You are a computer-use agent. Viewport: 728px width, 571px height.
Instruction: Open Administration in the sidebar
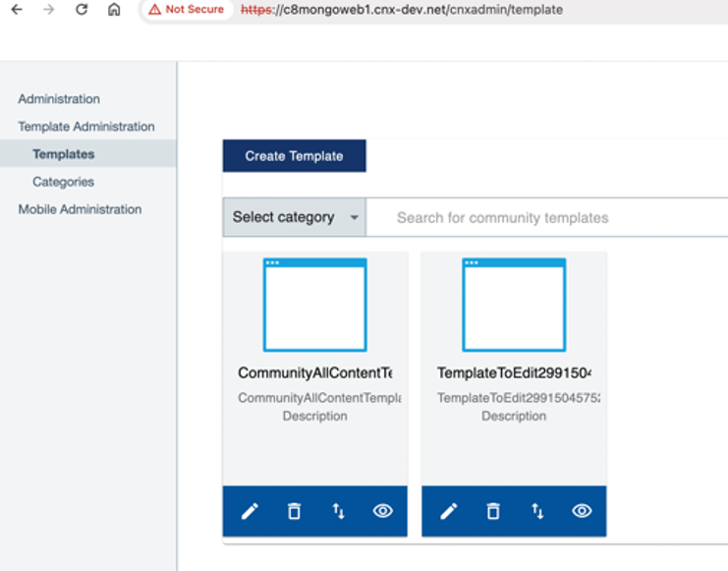click(x=59, y=99)
